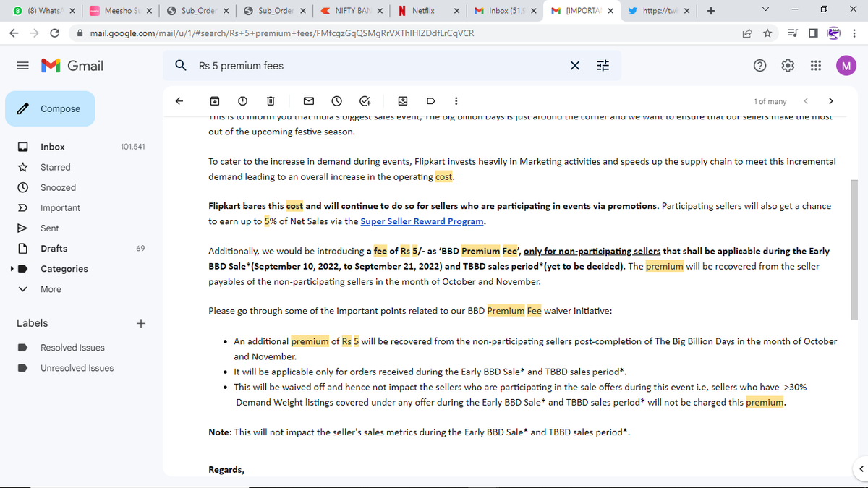Click the Compose button
868x488 pixels.
[x=51, y=108]
